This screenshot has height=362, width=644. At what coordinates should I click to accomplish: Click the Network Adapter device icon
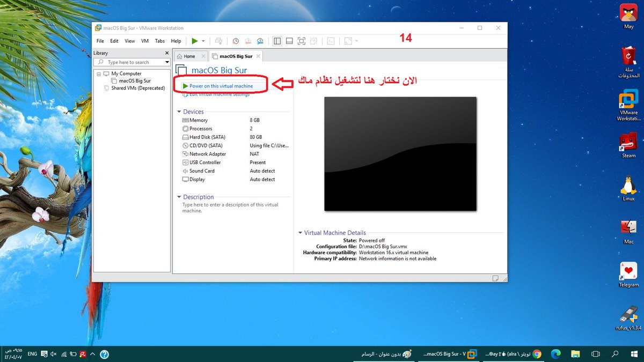click(186, 154)
